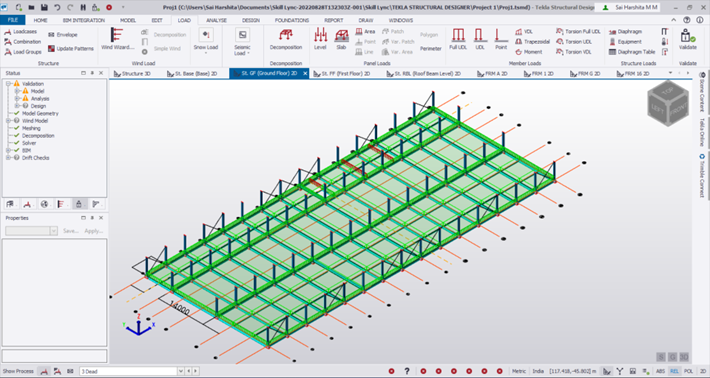
Task: Select the Slab load tool
Action: 341,39
